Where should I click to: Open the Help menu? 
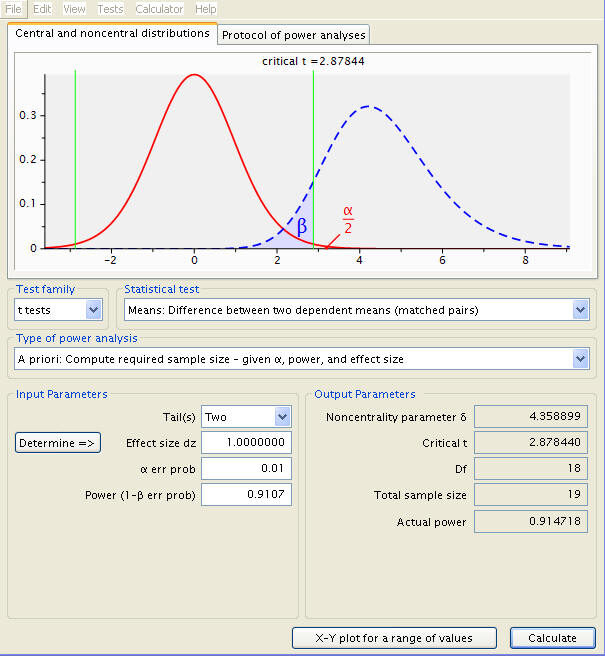[x=205, y=9]
